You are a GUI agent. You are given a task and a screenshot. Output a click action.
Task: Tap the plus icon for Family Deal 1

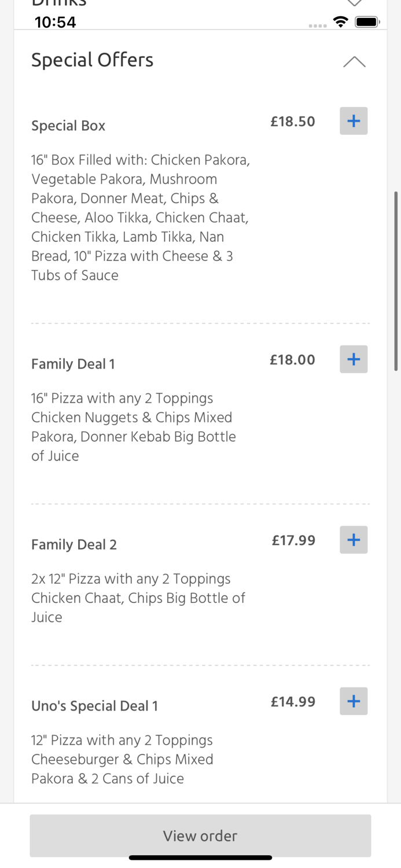click(x=354, y=359)
